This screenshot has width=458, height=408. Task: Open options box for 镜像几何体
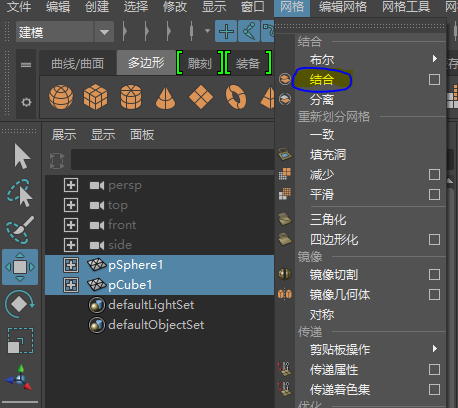pos(434,294)
